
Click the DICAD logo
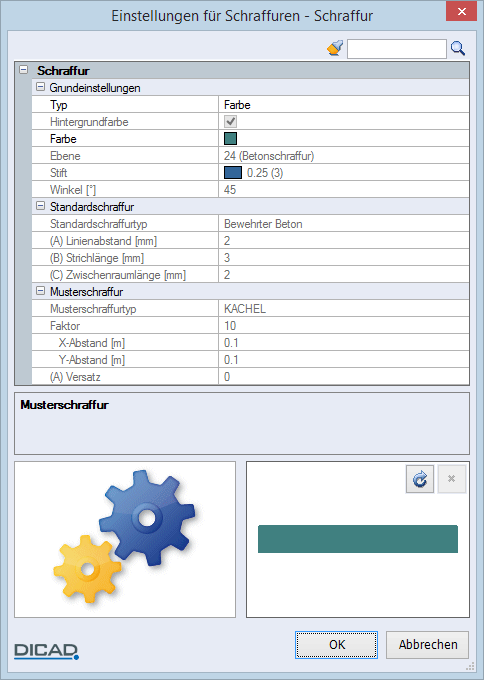click(x=46, y=651)
